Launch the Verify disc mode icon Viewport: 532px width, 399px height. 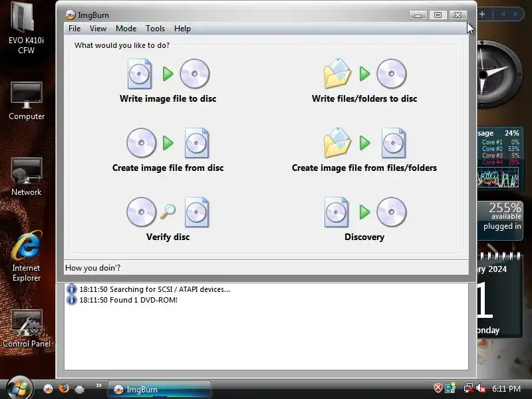point(168,212)
